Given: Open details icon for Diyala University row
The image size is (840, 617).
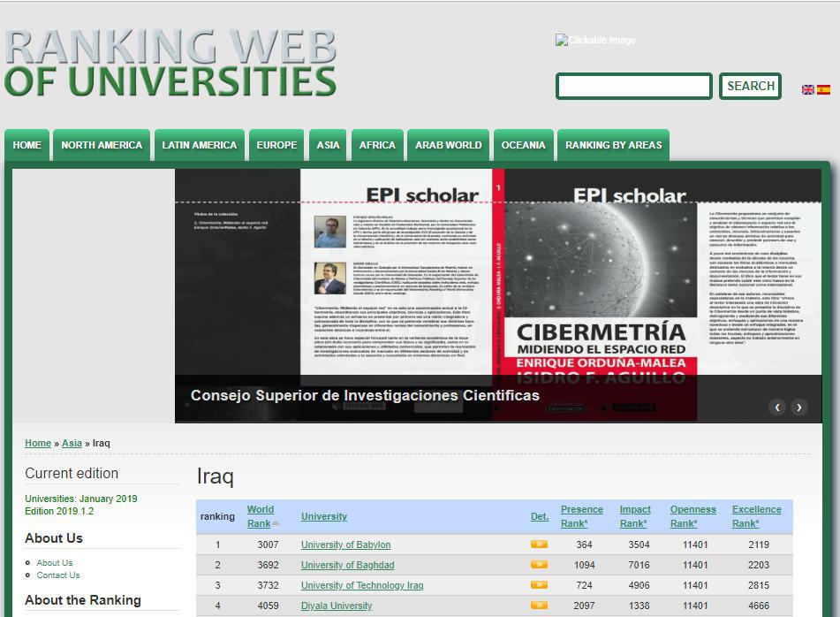Looking at the screenshot, I should tap(539, 606).
